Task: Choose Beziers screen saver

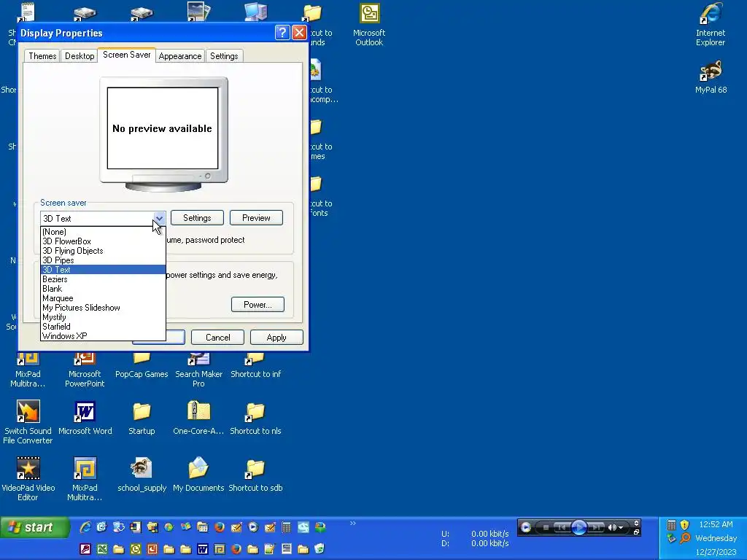Action: tap(103, 279)
